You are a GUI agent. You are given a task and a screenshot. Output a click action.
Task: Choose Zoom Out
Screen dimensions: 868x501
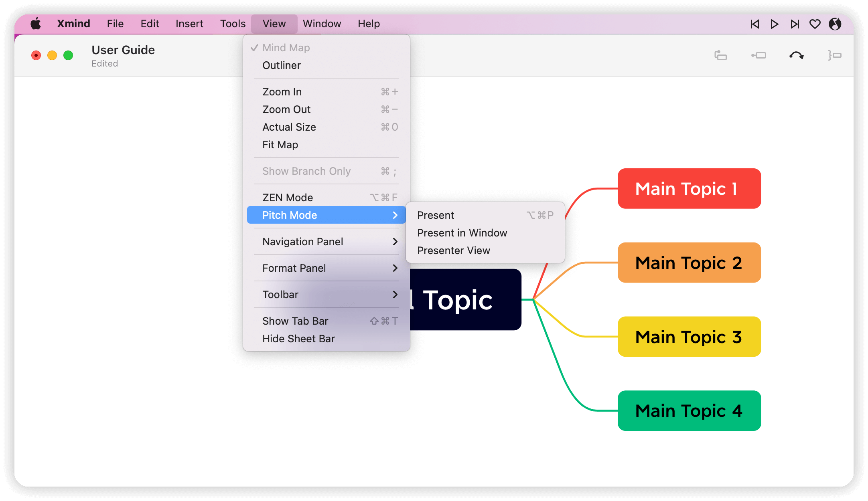click(327, 109)
